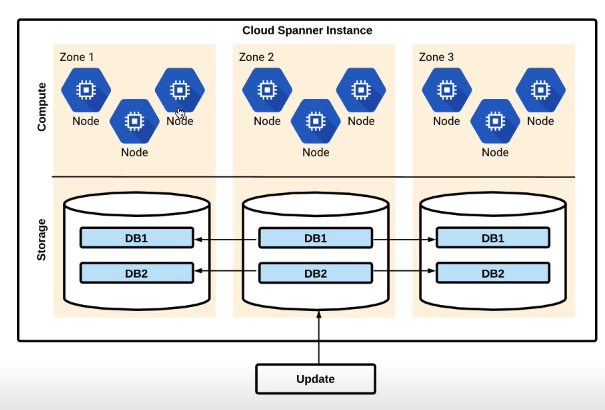
Task: Select Zone 2's rightmost Node hexagon icon
Action: 361,90
